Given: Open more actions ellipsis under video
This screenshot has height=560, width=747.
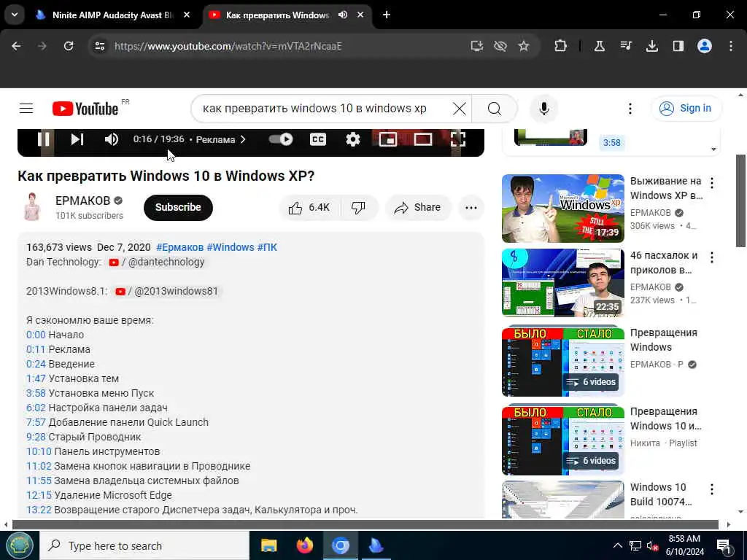Looking at the screenshot, I should pos(471,207).
